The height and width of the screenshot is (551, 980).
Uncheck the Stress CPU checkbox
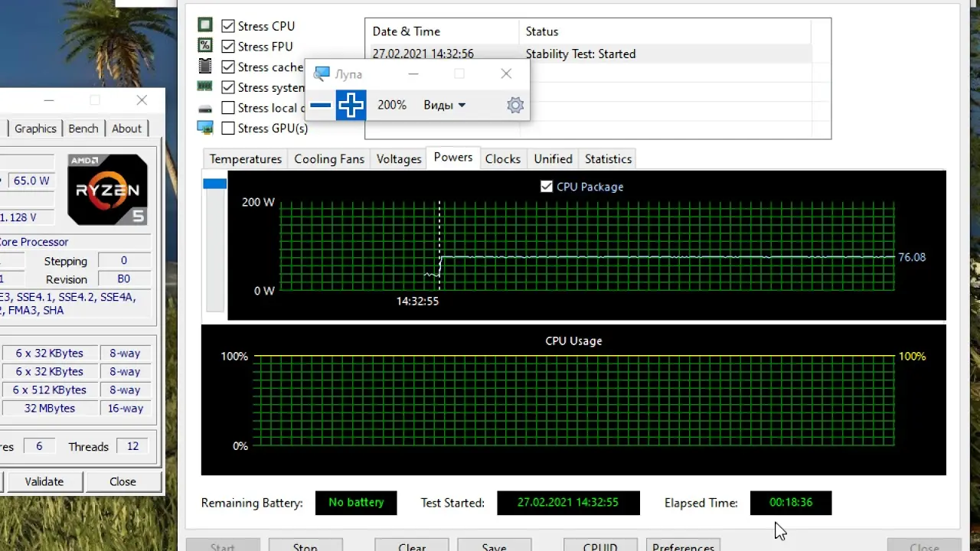(x=228, y=26)
